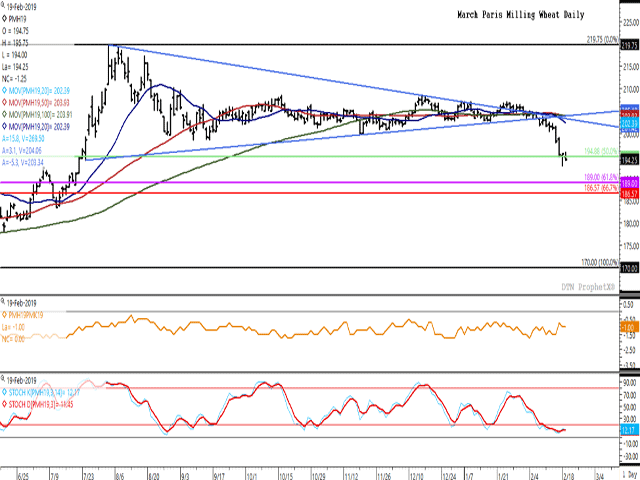Viewport: 640px width, 480px height.
Task: Click the dark-blue diamond for MOV 20
Action: pos(4,126)
